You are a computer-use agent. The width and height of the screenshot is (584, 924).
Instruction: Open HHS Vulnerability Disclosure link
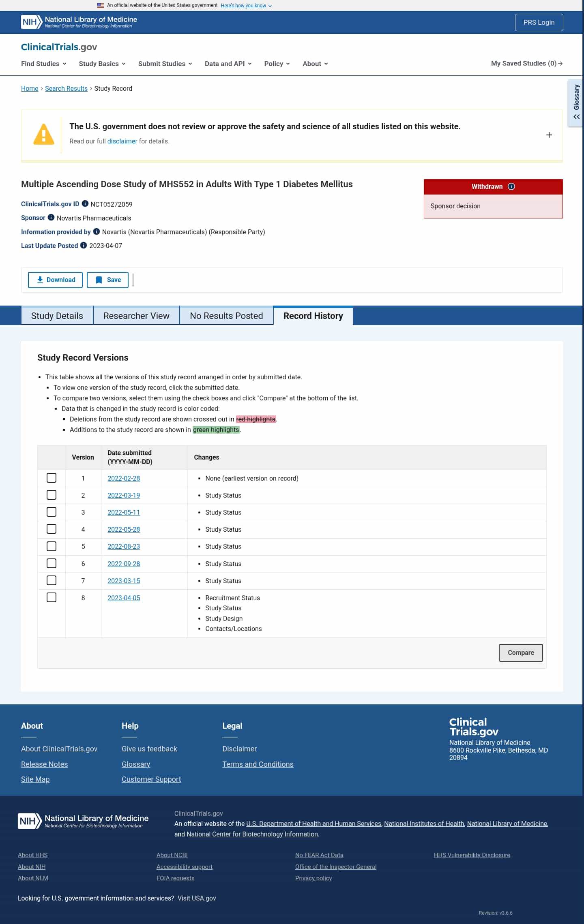(x=472, y=855)
